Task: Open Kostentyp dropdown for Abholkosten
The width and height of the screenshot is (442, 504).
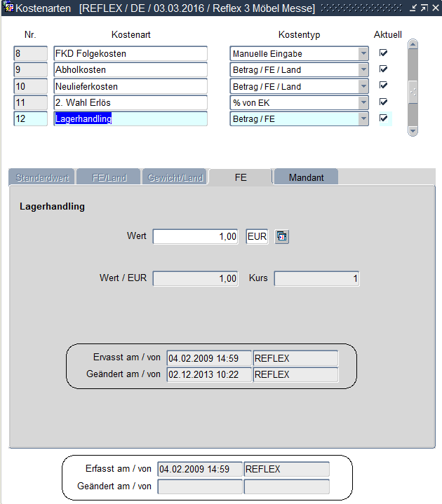Action: click(363, 69)
